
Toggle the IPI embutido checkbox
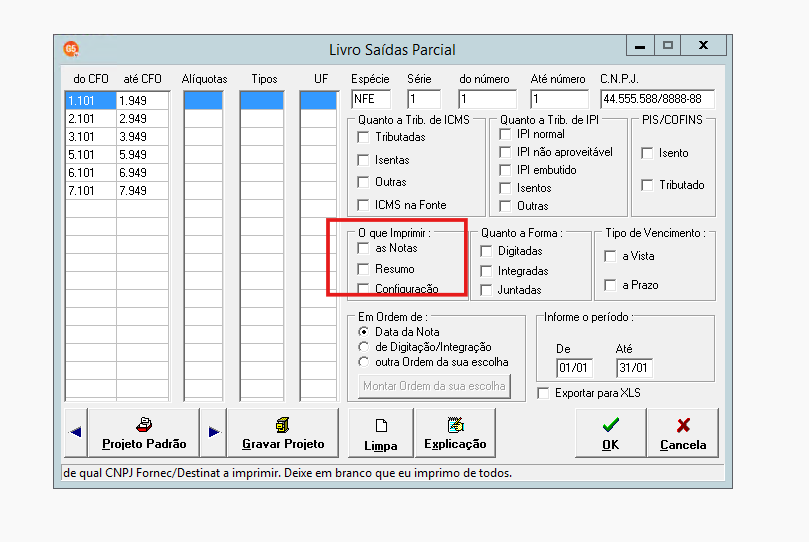tap(505, 170)
